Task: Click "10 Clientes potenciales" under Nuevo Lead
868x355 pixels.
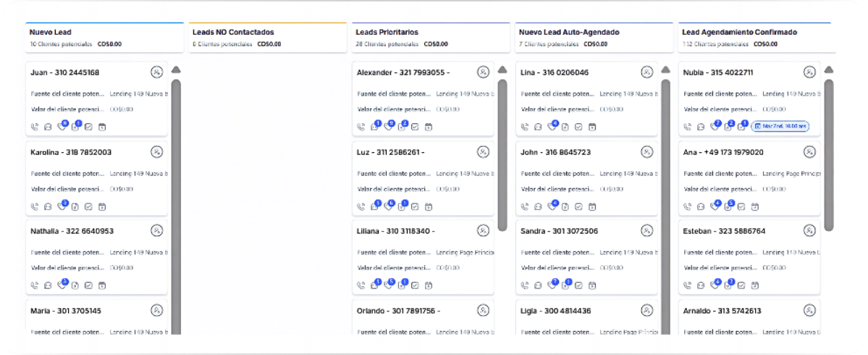Action: point(61,43)
